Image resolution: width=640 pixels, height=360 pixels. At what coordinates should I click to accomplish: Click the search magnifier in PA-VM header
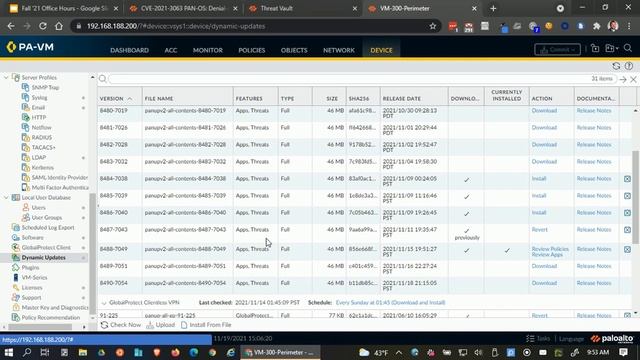[x=628, y=48]
